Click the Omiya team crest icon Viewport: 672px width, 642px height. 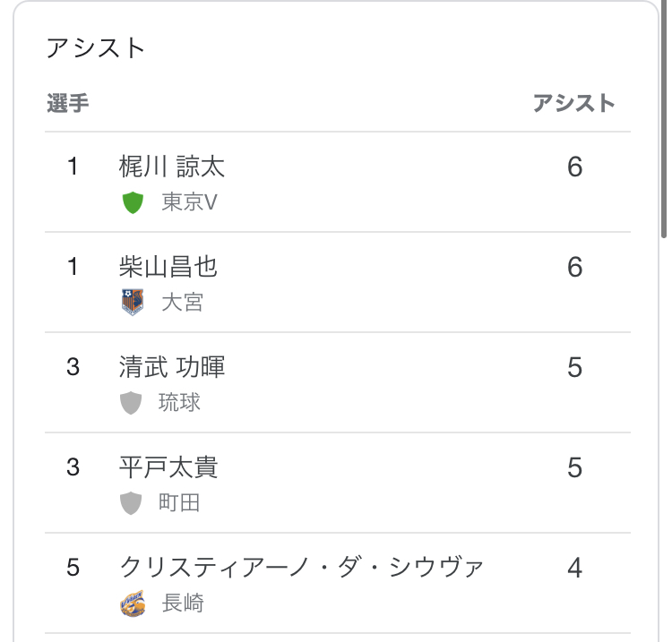coord(133,303)
